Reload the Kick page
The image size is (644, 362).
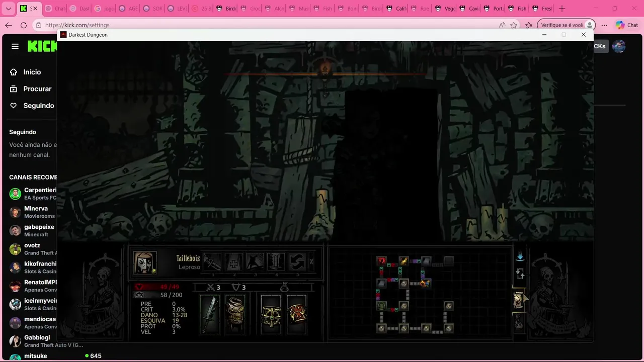[x=24, y=25]
